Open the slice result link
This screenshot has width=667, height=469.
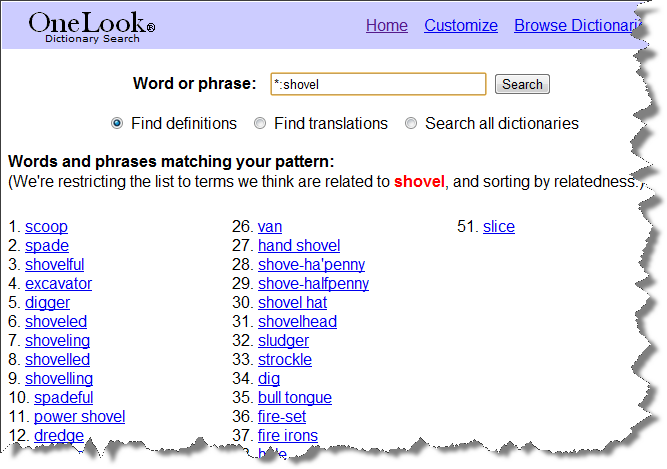[498, 226]
